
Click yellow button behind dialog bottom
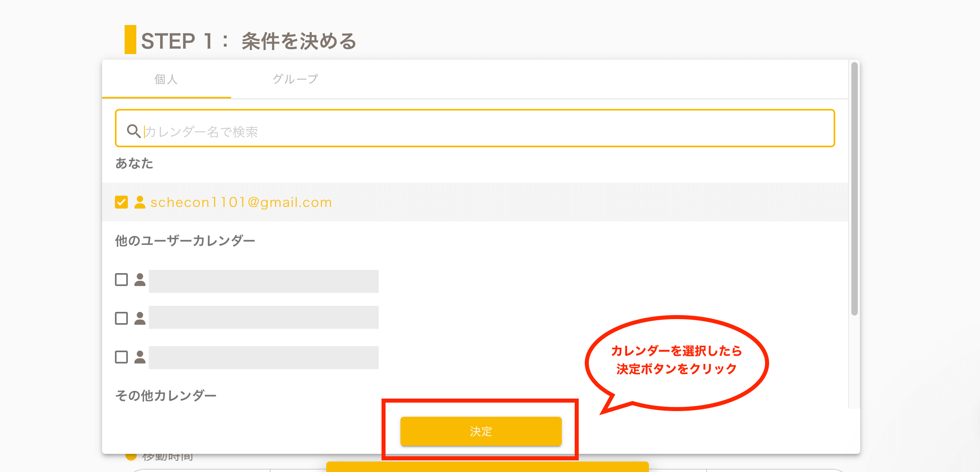487,466
